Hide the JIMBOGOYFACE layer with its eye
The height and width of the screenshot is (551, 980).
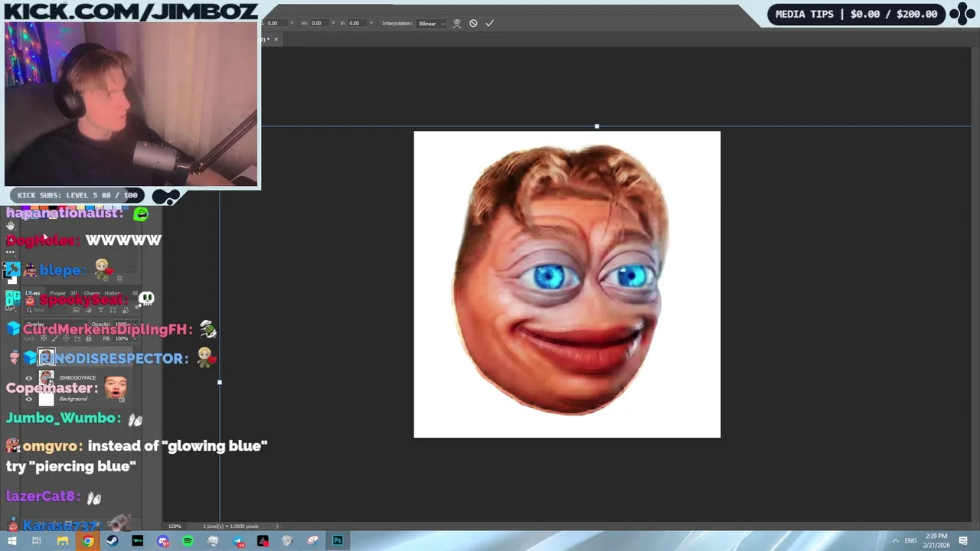pyautogui.click(x=28, y=378)
